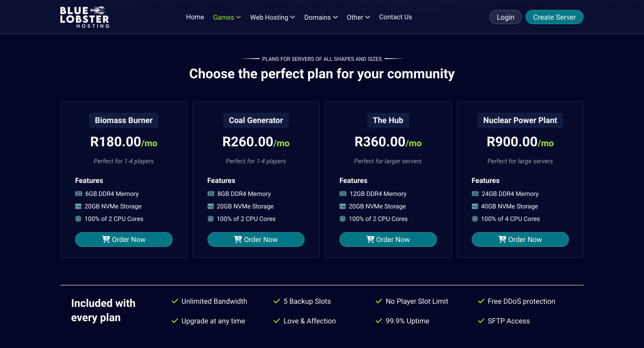
Task: Click the Create Server button
Action: 554,17
